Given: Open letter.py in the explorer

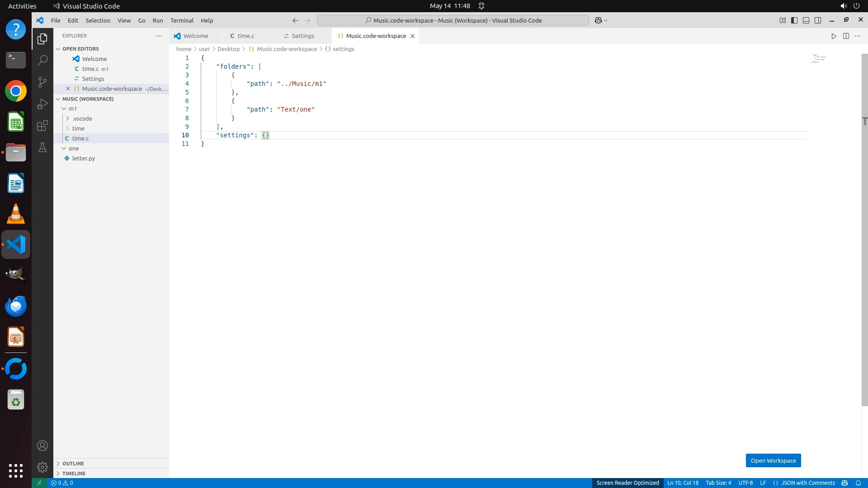Looking at the screenshot, I should [83, 159].
